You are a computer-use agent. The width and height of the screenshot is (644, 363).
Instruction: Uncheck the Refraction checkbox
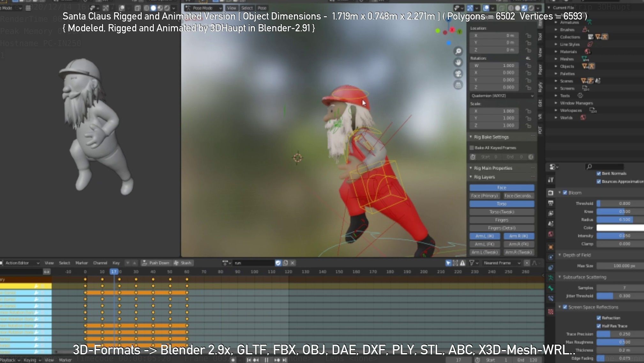[x=599, y=318]
